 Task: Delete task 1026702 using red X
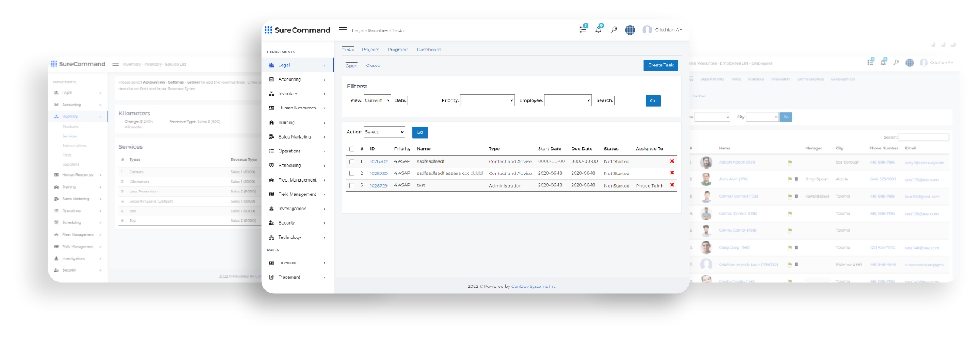pos(672,161)
